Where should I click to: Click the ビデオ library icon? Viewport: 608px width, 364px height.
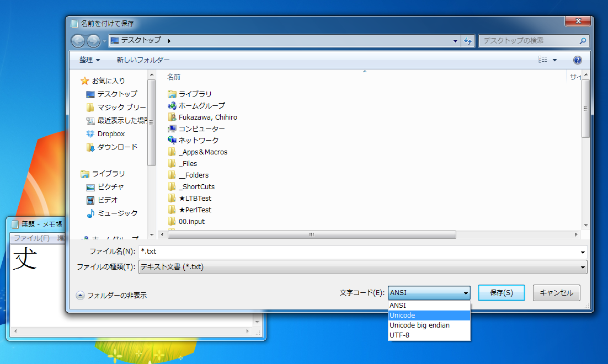pyautogui.click(x=90, y=200)
